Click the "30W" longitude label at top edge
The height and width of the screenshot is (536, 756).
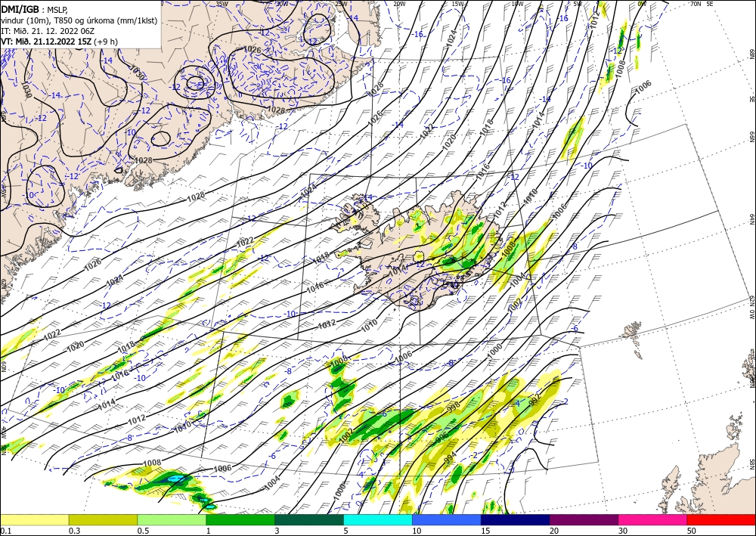point(282,4)
